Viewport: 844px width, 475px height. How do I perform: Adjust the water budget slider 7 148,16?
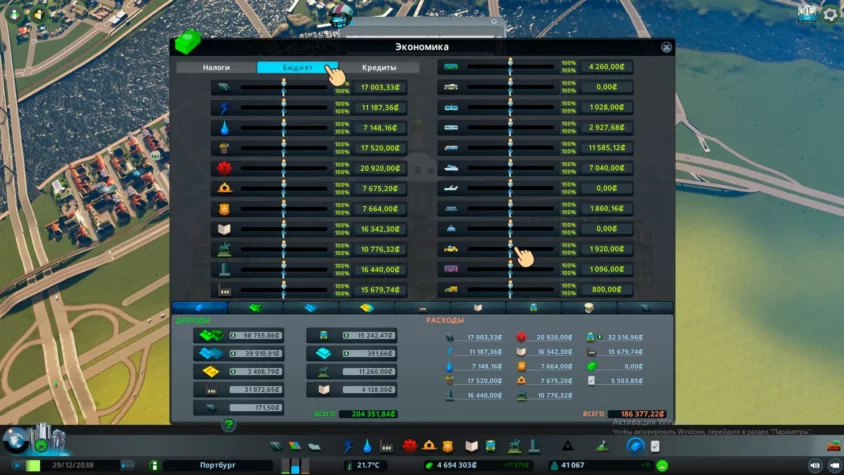[284, 128]
